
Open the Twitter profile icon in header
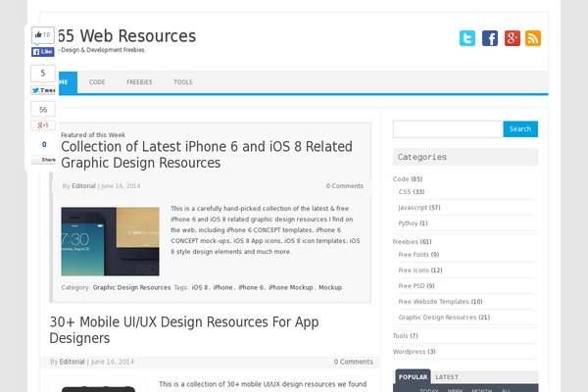coord(467,38)
